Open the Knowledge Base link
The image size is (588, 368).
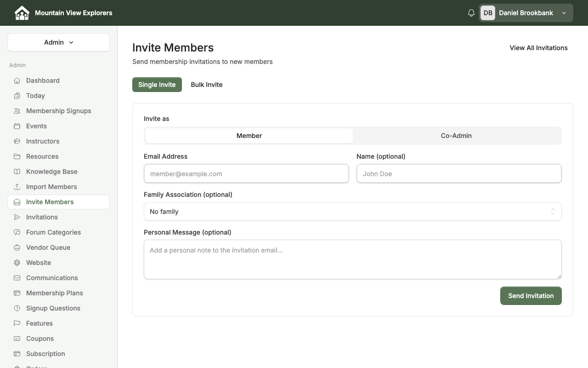click(x=58, y=172)
